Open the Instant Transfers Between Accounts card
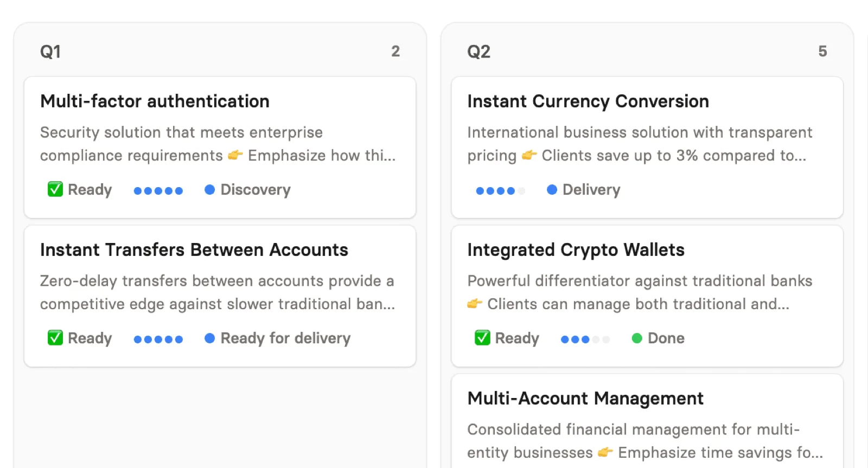The image size is (868, 468). pos(220,296)
